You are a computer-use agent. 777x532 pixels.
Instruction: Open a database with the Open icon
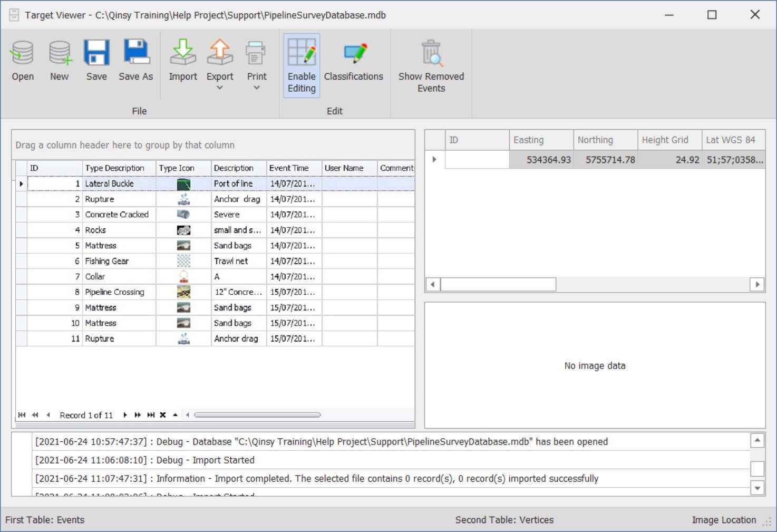pos(23,54)
